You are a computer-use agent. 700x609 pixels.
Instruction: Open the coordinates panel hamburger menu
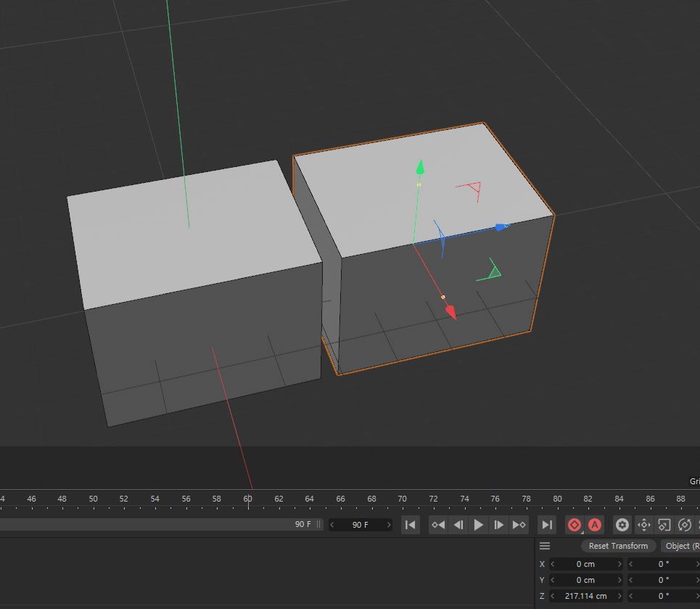tap(545, 546)
